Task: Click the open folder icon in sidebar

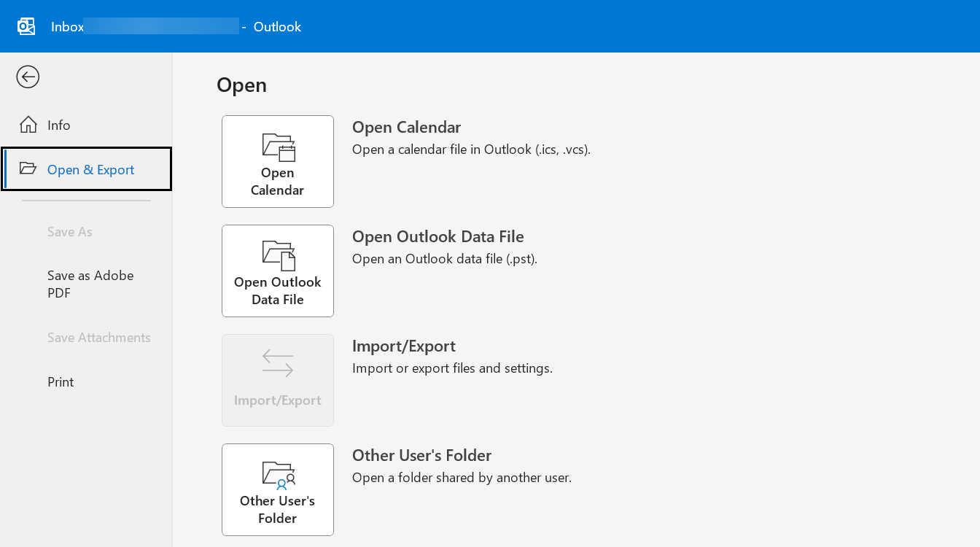Action: click(x=28, y=169)
